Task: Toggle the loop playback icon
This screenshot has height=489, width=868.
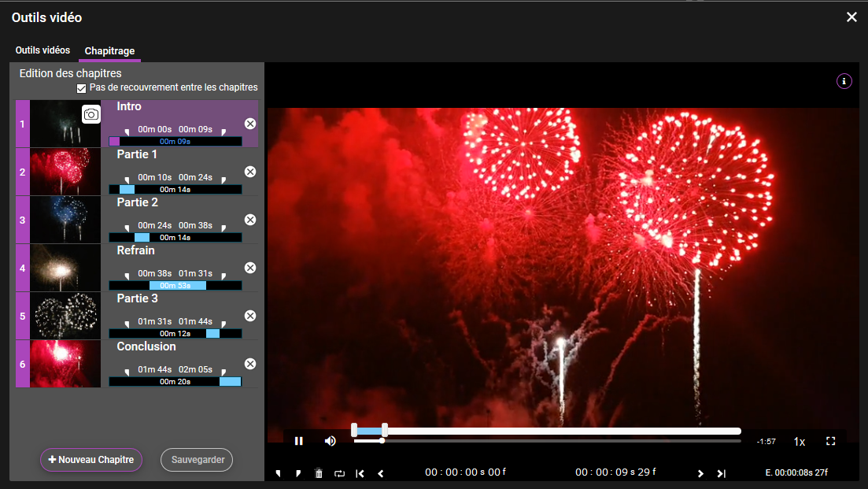Action: pos(339,473)
